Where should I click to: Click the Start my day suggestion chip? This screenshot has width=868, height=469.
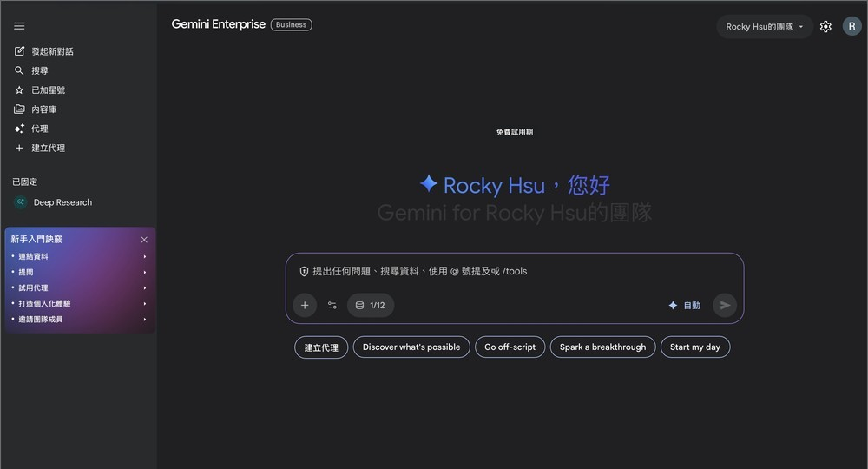[695, 347]
